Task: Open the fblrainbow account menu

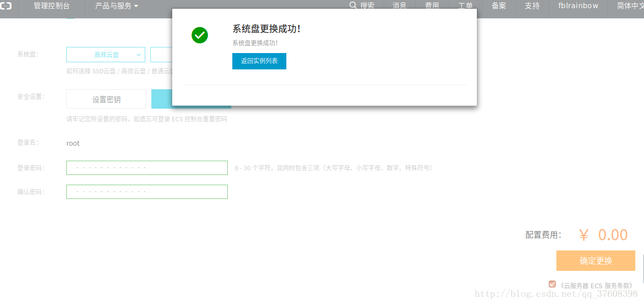Action: click(x=578, y=6)
